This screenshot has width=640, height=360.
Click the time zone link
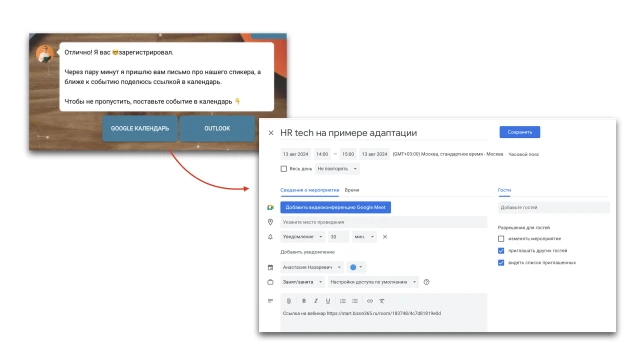(524, 154)
